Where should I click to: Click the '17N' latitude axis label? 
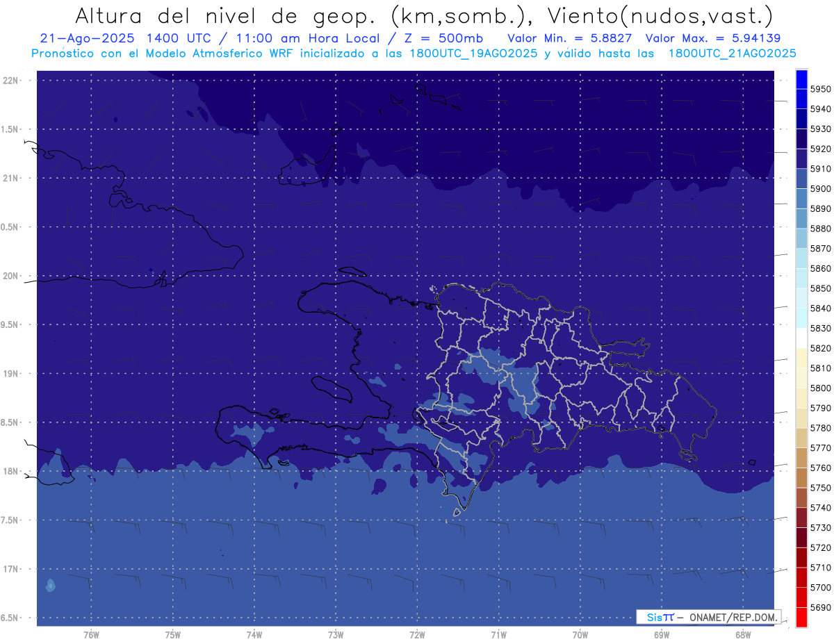[x=10, y=569]
